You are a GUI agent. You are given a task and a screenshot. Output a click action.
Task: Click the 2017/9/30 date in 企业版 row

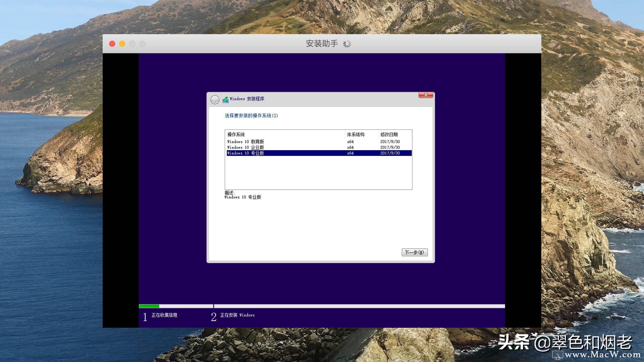pyautogui.click(x=390, y=147)
